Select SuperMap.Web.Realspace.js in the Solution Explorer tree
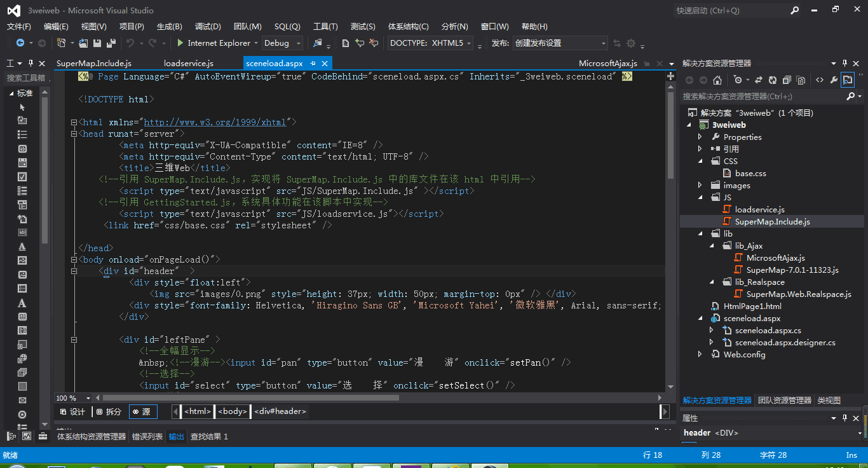Image resolution: width=868 pixels, height=468 pixels. pyautogui.click(x=799, y=294)
